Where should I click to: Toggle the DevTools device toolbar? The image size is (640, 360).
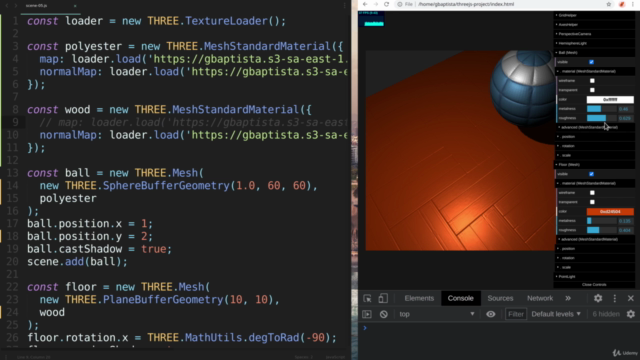[383, 298]
